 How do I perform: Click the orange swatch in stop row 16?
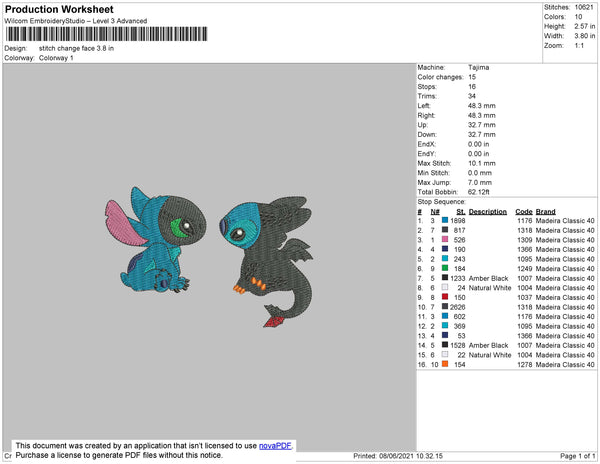tap(445, 364)
